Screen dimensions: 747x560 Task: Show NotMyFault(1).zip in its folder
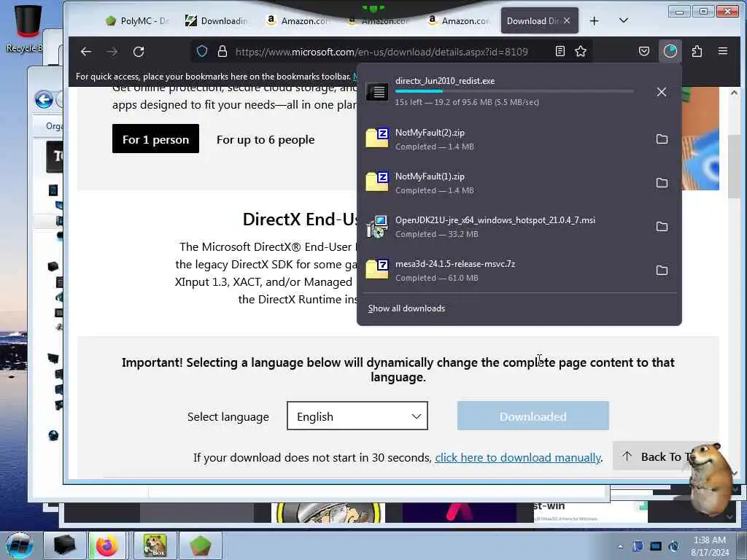tap(662, 183)
